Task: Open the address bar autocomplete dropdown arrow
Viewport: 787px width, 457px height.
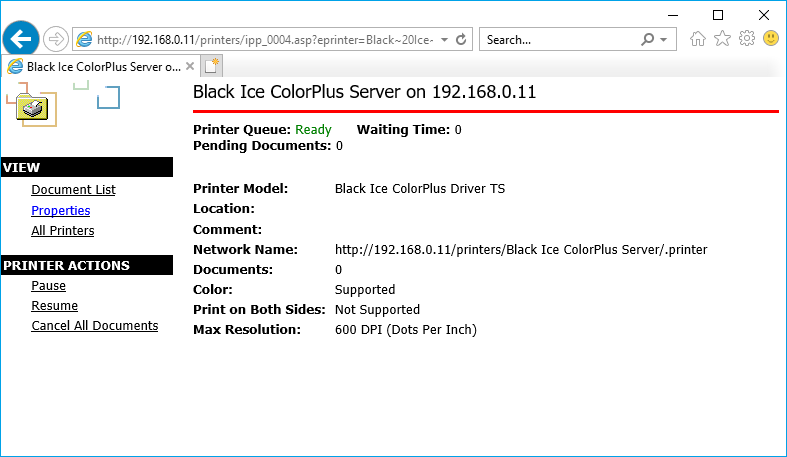Action: 444,40
